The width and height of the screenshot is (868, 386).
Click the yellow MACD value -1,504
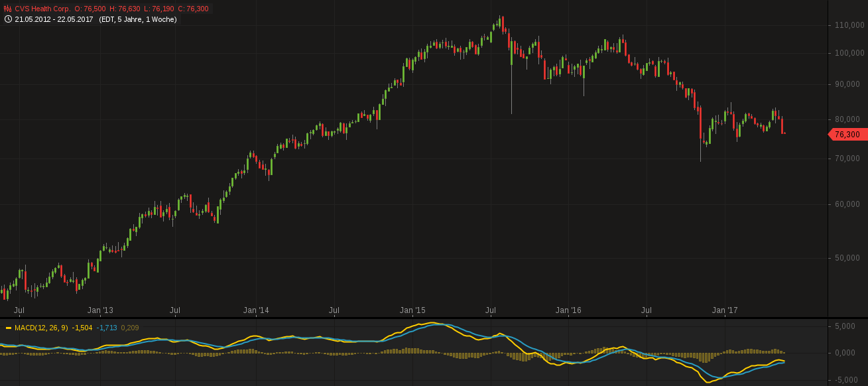[82, 328]
